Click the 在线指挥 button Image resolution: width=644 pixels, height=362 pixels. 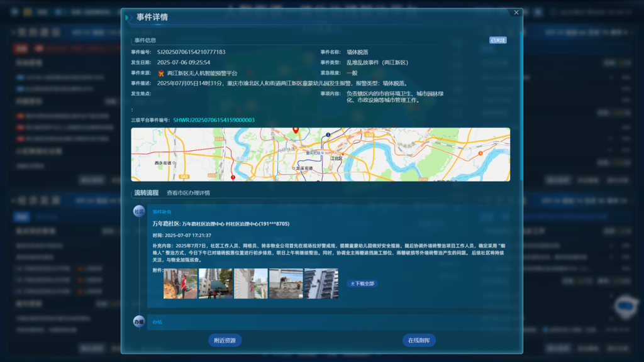(419, 340)
